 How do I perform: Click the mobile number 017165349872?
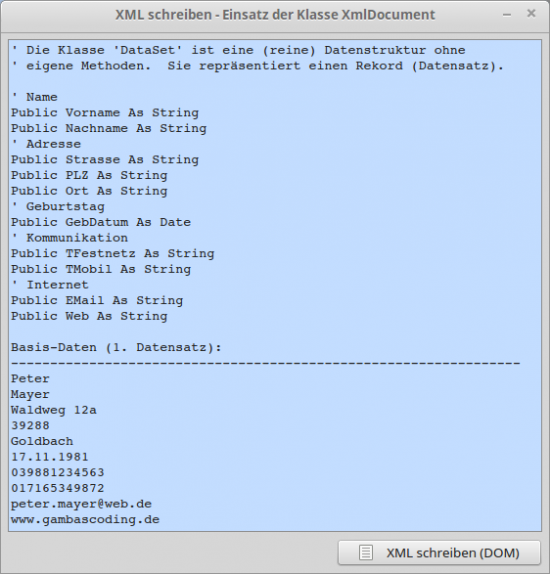click(58, 488)
